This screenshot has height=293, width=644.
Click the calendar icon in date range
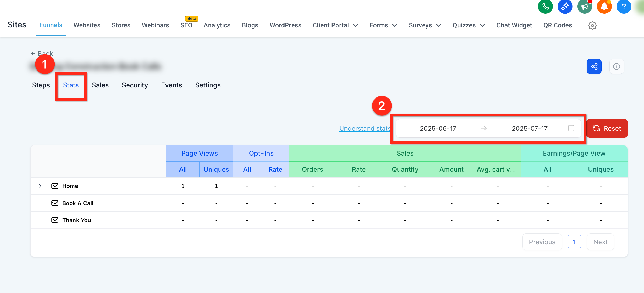[x=571, y=128]
